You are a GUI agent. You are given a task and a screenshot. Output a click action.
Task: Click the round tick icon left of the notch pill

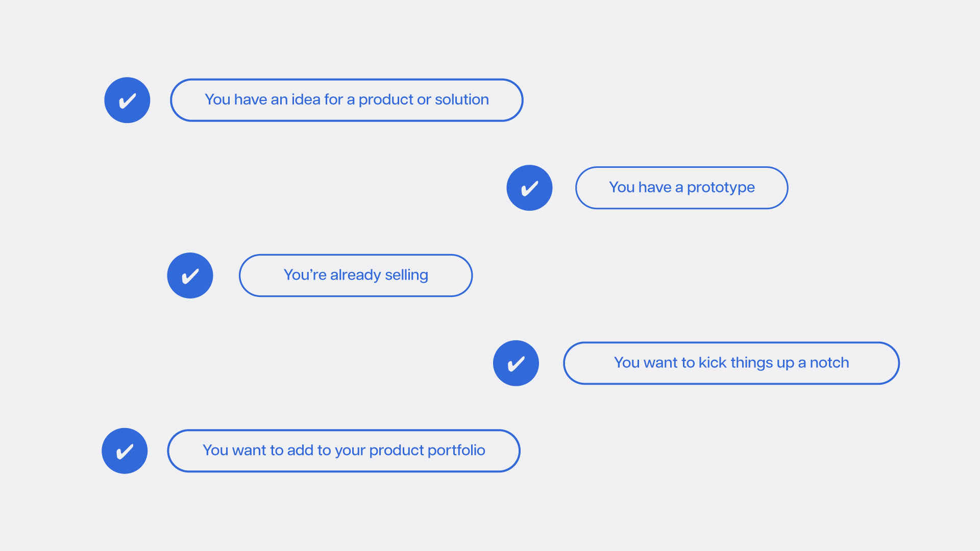516,363
